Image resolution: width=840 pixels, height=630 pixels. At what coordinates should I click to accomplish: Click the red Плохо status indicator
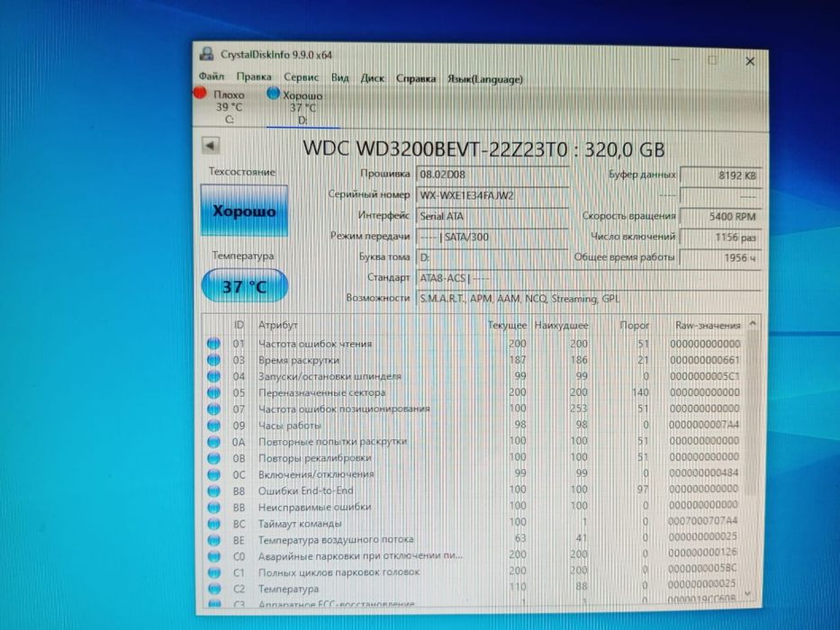point(201,94)
